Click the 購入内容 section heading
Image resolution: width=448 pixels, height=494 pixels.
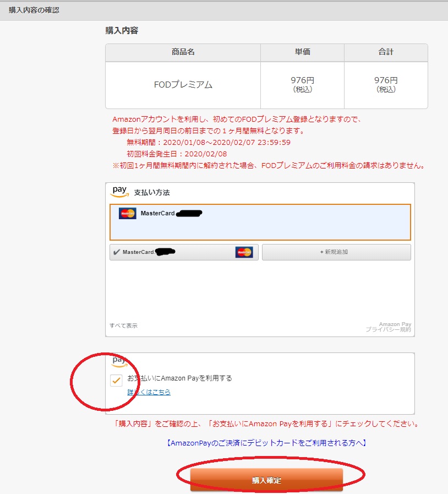[x=122, y=30]
